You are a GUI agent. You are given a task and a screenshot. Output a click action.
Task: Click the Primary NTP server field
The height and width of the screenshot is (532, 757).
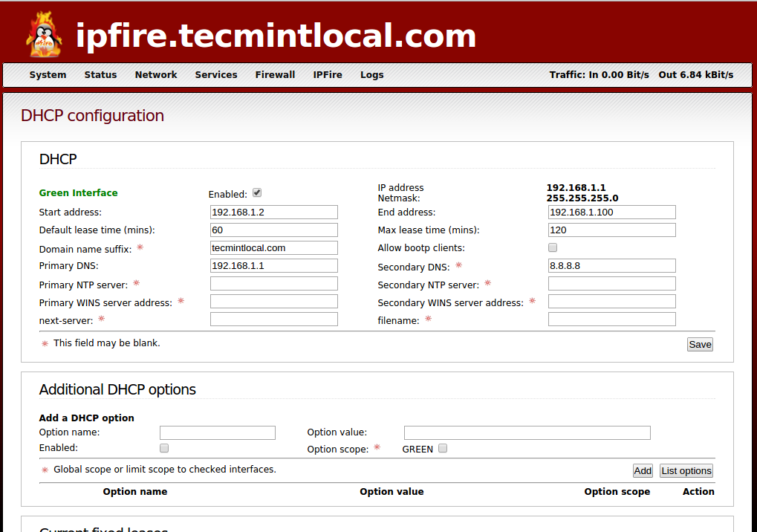tap(273, 283)
